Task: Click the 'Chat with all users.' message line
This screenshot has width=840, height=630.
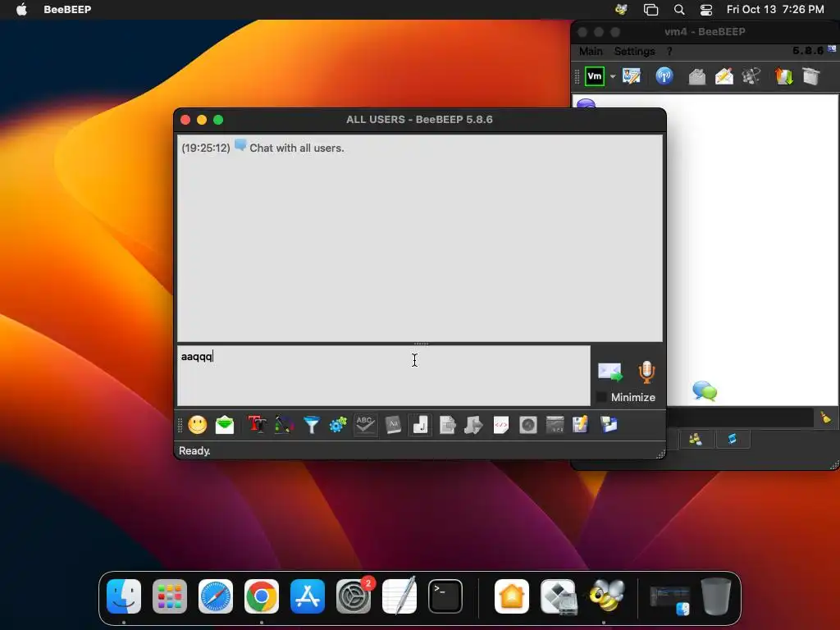Action: click(297, 148)
